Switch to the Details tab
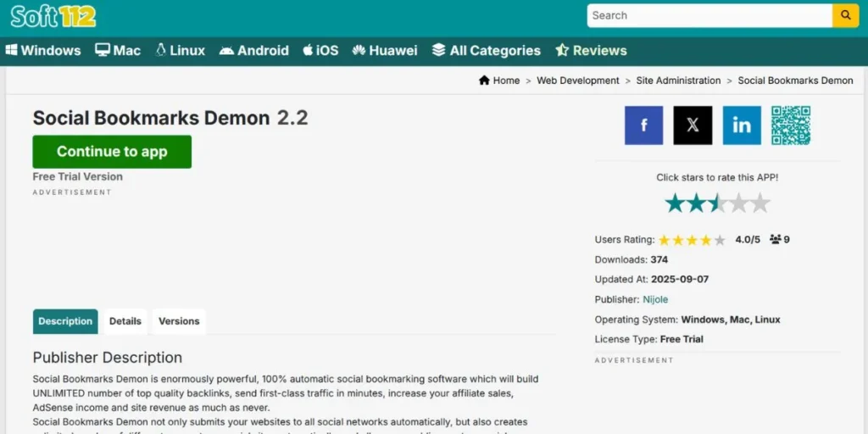The image size is (868, 434). [125, 321]
